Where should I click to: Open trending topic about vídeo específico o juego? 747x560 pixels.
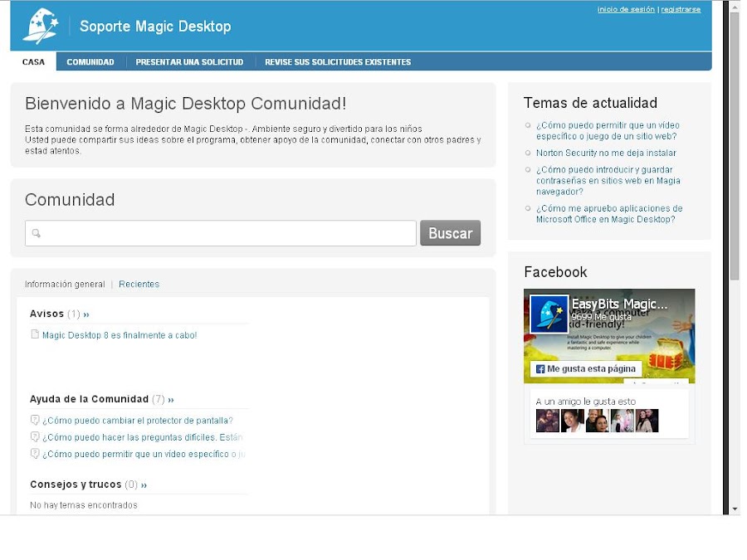point(608,130)
